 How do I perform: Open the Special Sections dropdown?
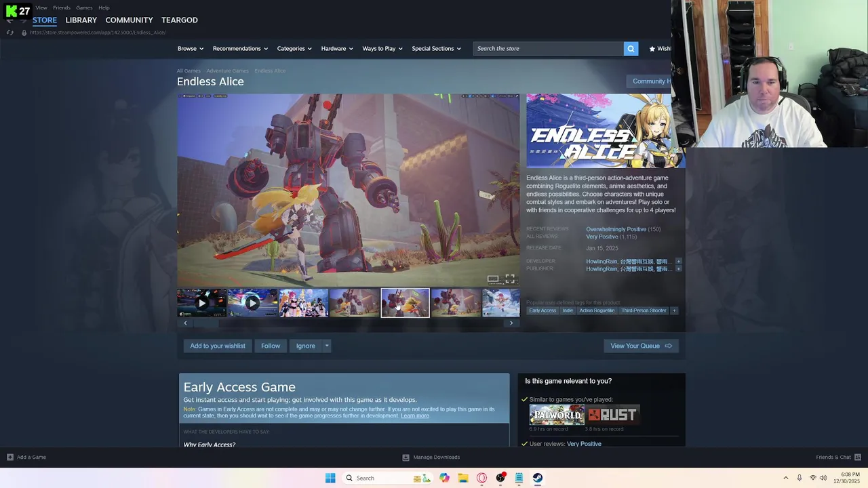436,49
